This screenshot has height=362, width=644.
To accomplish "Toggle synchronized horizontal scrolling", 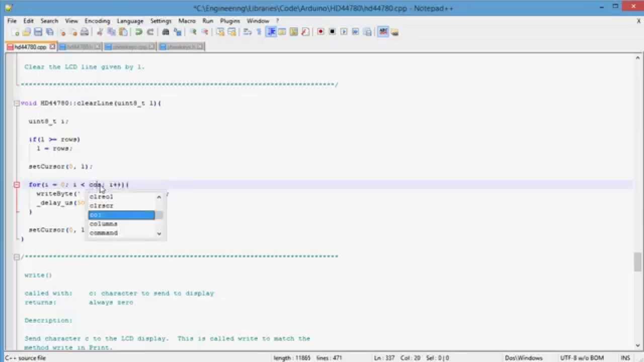I will coord(231,32).
